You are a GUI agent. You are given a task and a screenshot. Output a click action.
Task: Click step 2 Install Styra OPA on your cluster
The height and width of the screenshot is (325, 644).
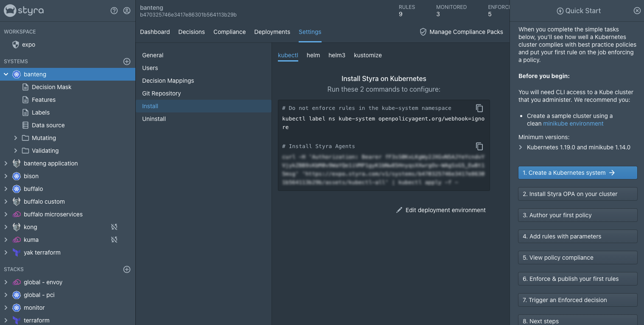pos(577,194)
